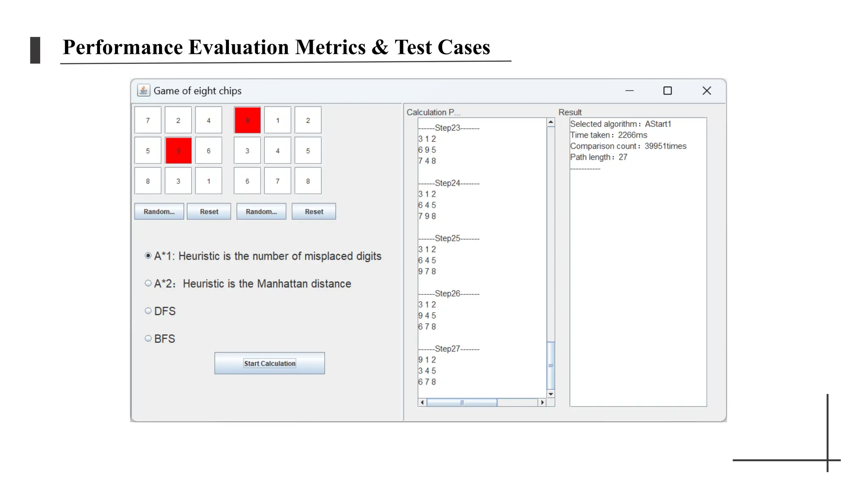Click the scroll-right arrow of the calculation log

pyautogui.click(x=542, y=402)
